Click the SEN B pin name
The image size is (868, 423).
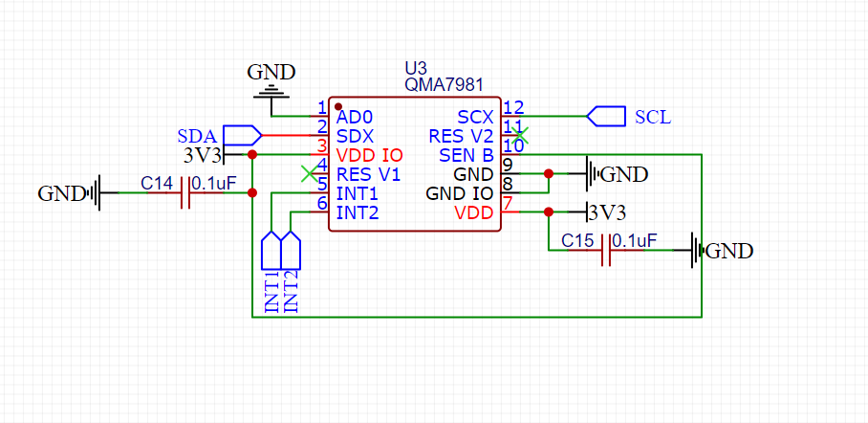point(467,155)
